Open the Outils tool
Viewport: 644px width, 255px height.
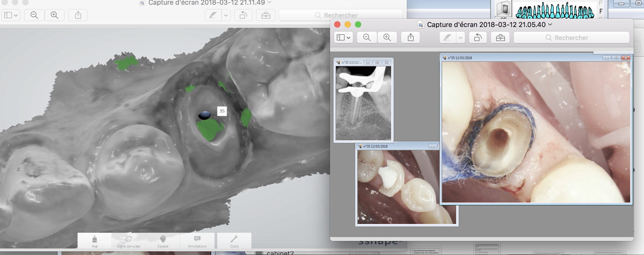[x=234, y=241]
